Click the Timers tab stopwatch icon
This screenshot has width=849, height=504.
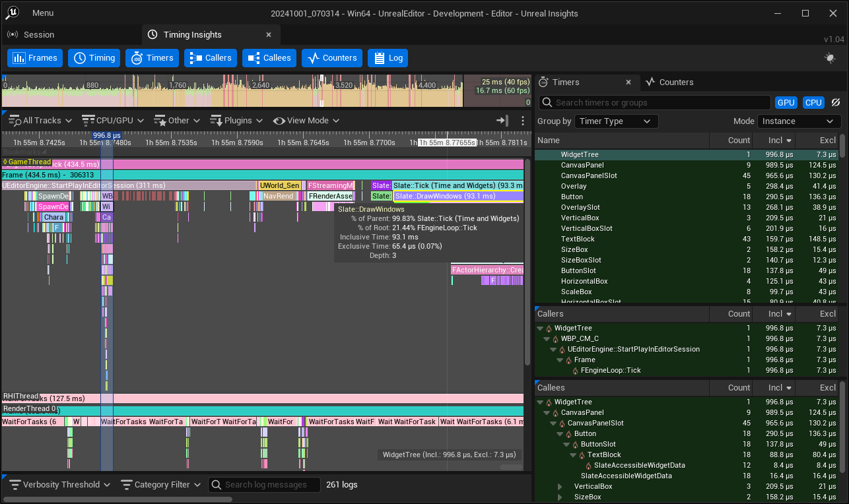(x=543, y=82)
